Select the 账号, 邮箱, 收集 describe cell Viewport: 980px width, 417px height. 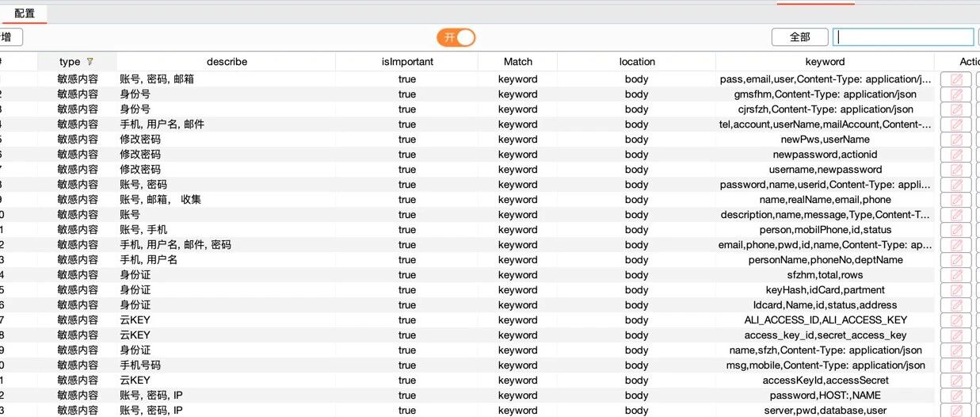click(227, 200)
